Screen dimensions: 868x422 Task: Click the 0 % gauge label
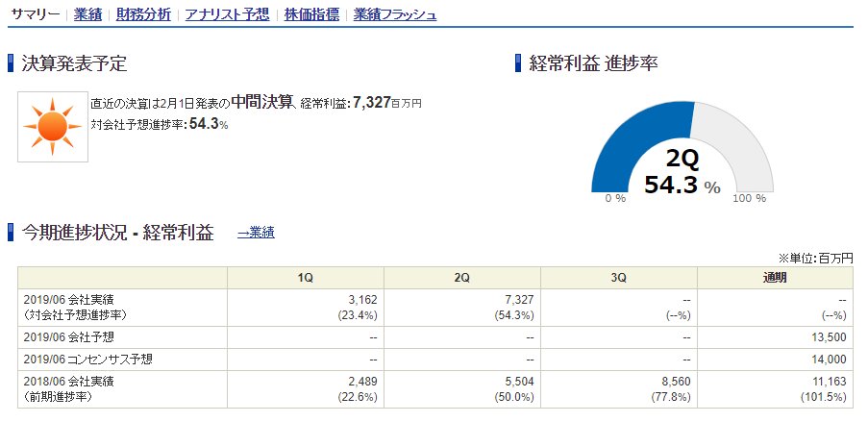615,198
